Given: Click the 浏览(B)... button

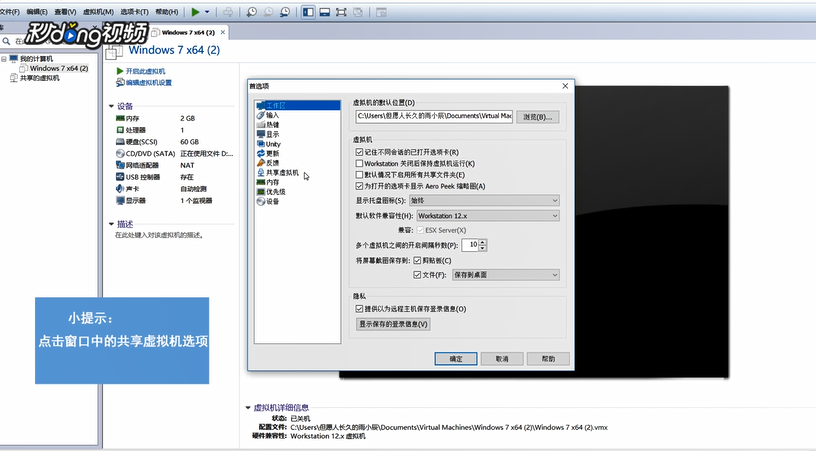Looking at the screenshot, I should [538, 117].
